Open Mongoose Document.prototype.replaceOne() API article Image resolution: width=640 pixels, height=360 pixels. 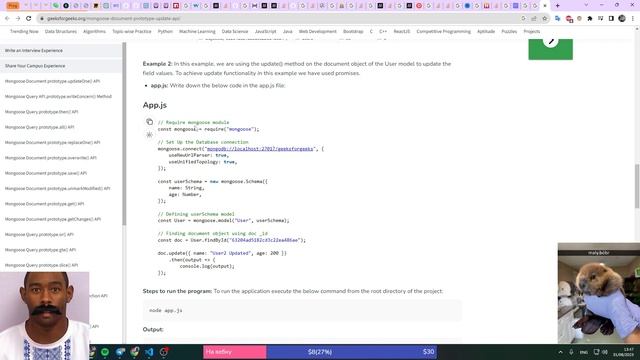tap(52, 142)
